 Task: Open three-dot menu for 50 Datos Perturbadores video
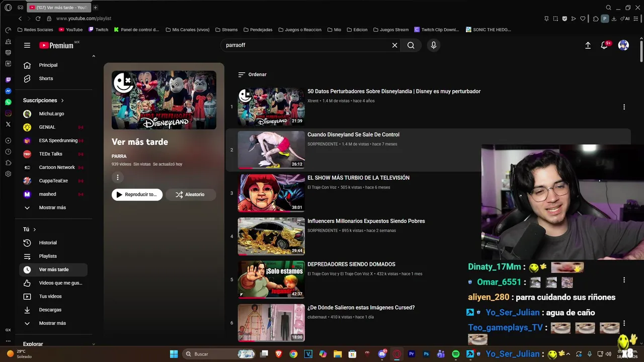tap(624, 107)
